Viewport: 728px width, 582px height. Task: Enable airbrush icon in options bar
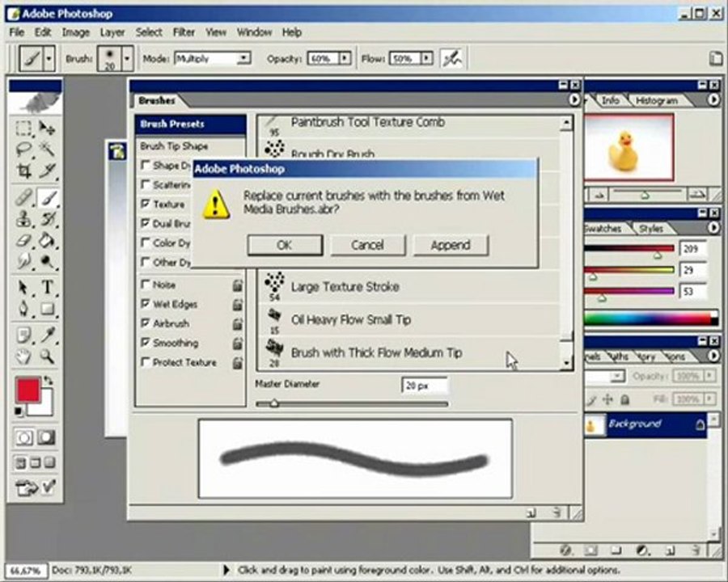(451, 58)
